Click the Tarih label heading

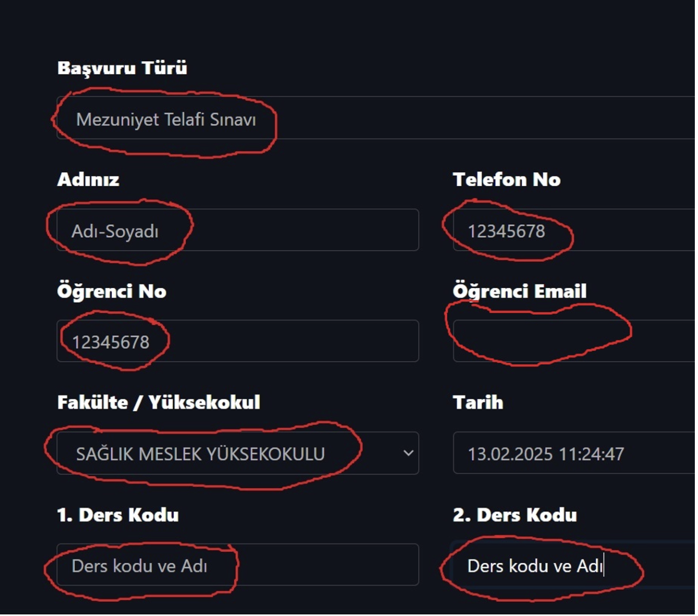478,403
